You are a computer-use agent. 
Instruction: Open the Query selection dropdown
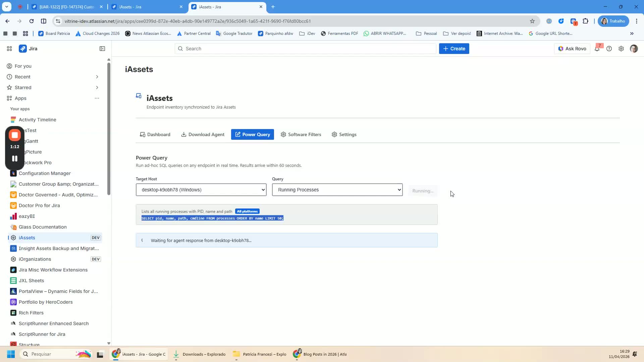click(x=337, y=190)
